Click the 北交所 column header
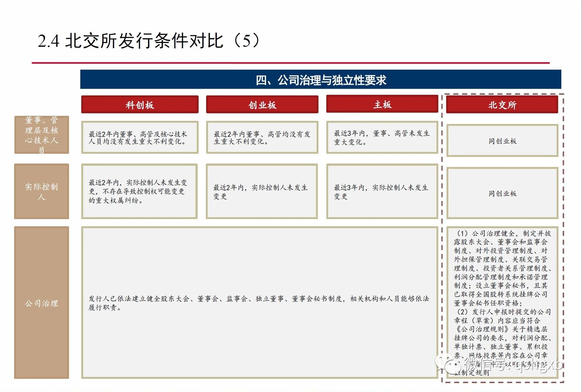This screenshot has height=392, width=582. pos(502,105)
